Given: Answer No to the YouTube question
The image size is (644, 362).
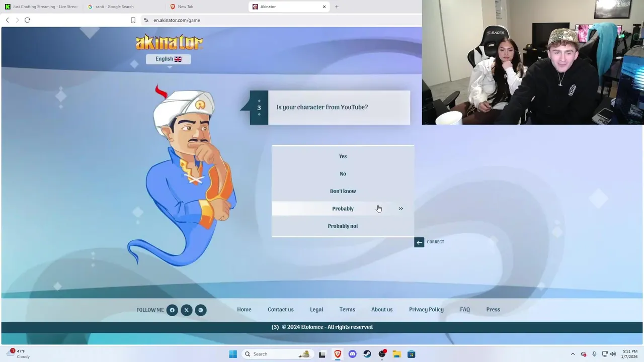Looking at the screenshot, I should coord(343,174).
